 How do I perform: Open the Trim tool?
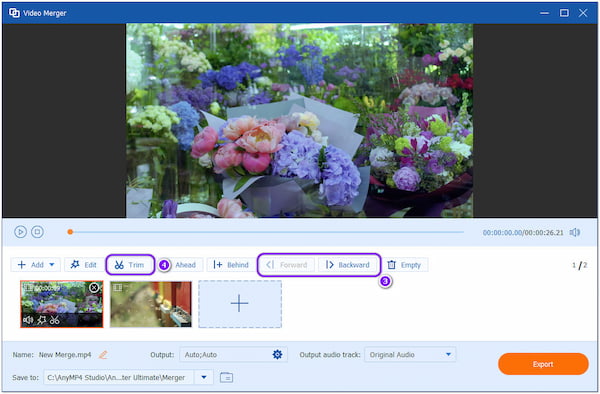[x=130, y=265]
